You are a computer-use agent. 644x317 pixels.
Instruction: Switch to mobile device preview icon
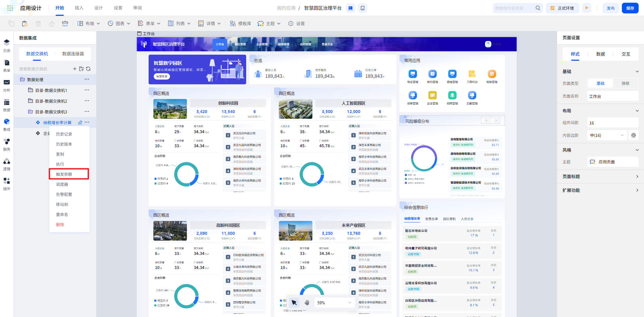point(363,8)
